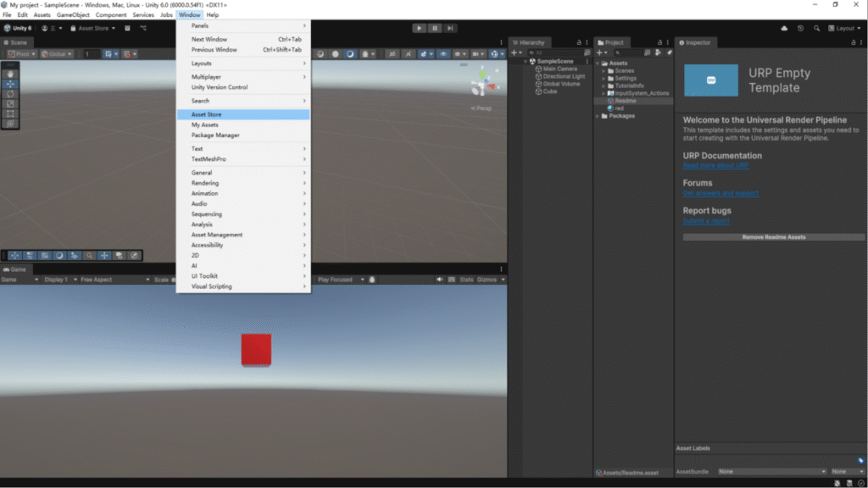Select the Rect tool
Screen dimensions: 868x488
[x=10, y=114]
